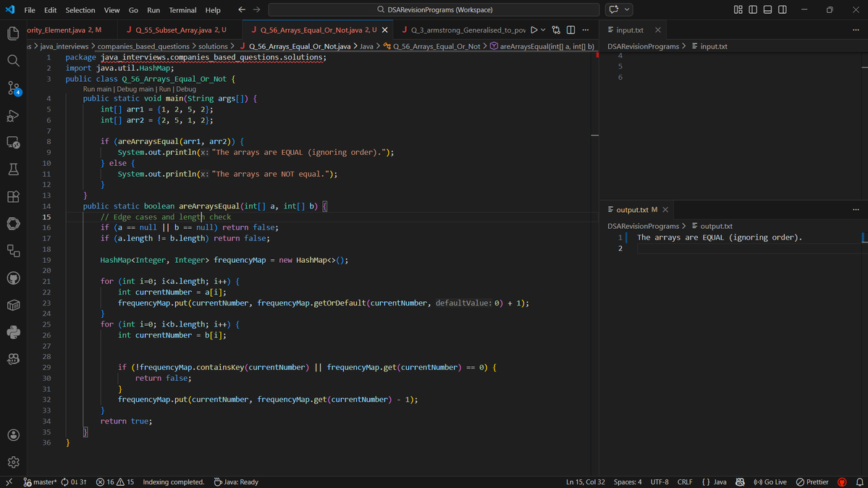Open DSARevisionPrograms breadcrumb above output.txt
Viewport: 868px width, 488px height.
point(643,226)
